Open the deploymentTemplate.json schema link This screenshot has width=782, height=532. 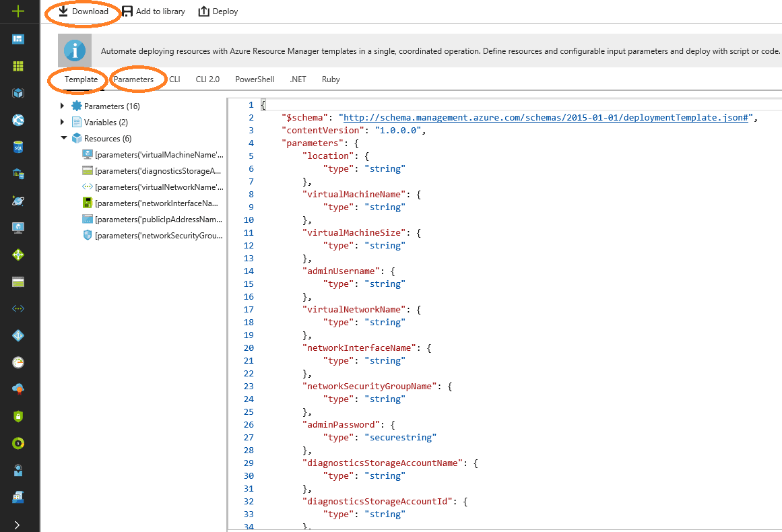[x=546, y=118]
